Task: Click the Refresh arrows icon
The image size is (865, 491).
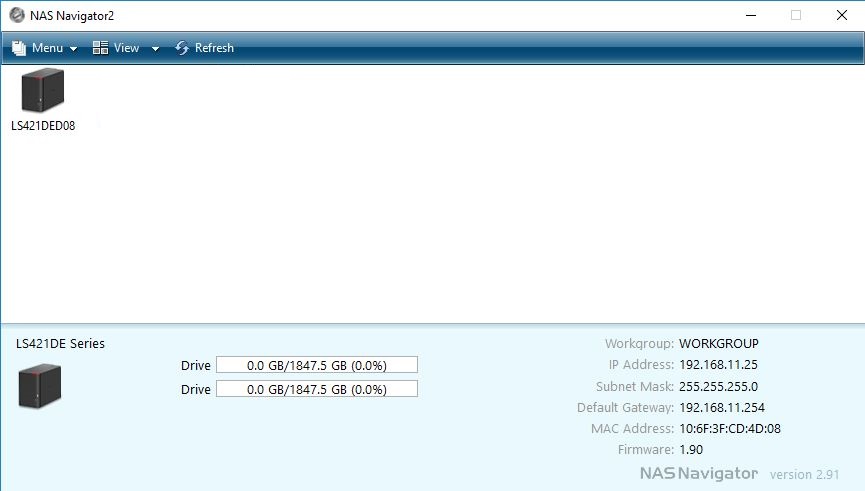Action: [x=182, y=48]
